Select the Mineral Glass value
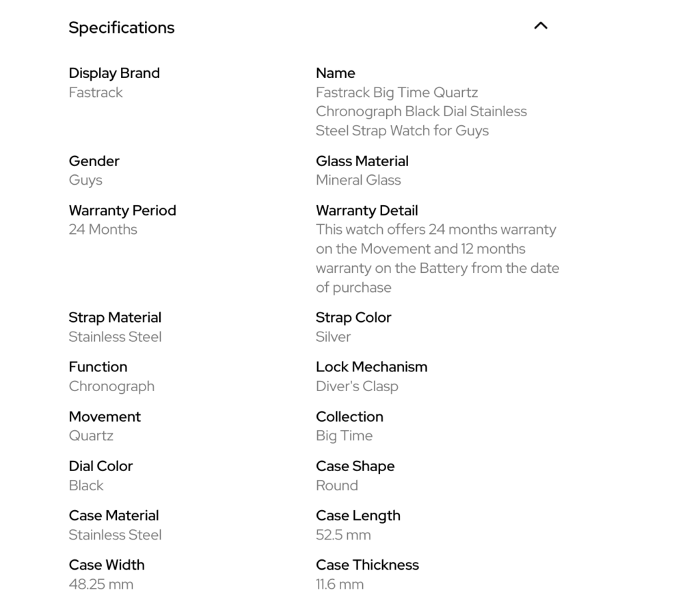Image resolution: width=700 pixels, height=612 pixels. pyautogui.click(x=358, y=181)
